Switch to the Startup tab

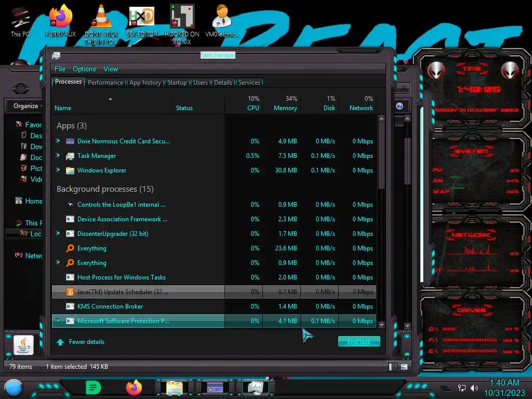tap(177, 83)
